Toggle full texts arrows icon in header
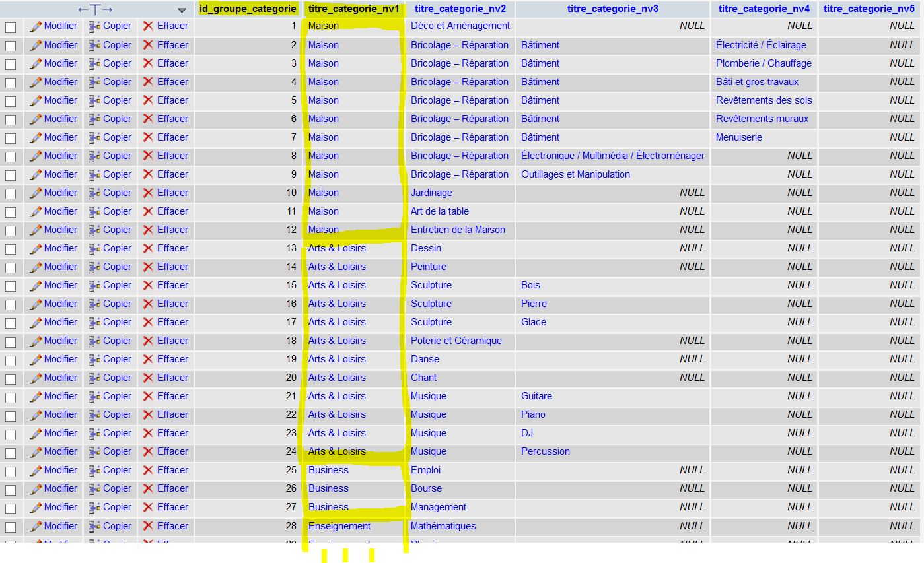This screenshot has height=563, width=924. point(95,9)
